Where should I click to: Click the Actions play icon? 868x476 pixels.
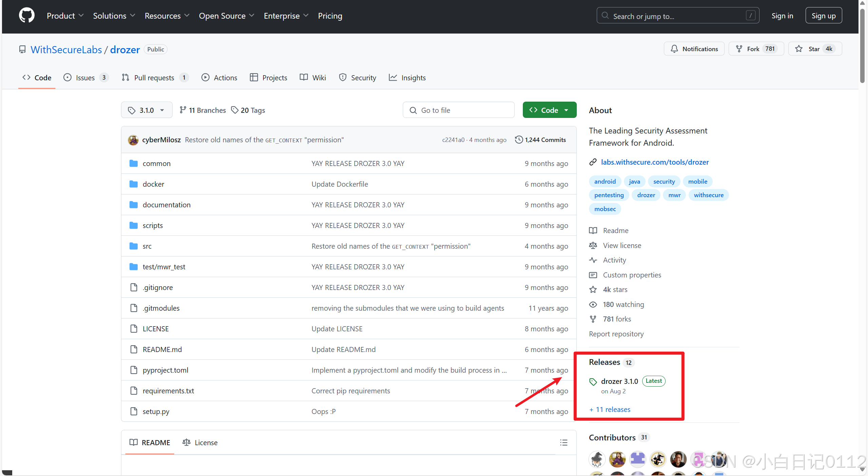click(x=206, y=77)
